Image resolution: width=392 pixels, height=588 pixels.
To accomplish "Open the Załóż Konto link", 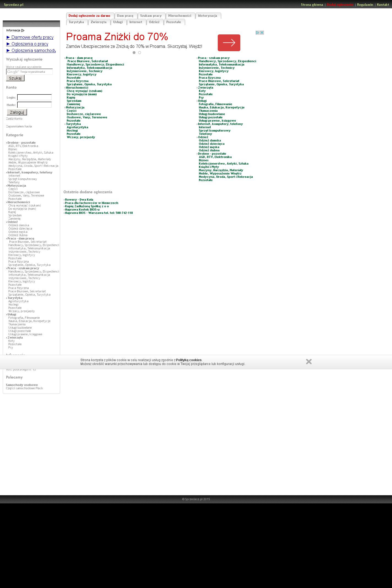I will pyautogui.click(x=14, y=119).
